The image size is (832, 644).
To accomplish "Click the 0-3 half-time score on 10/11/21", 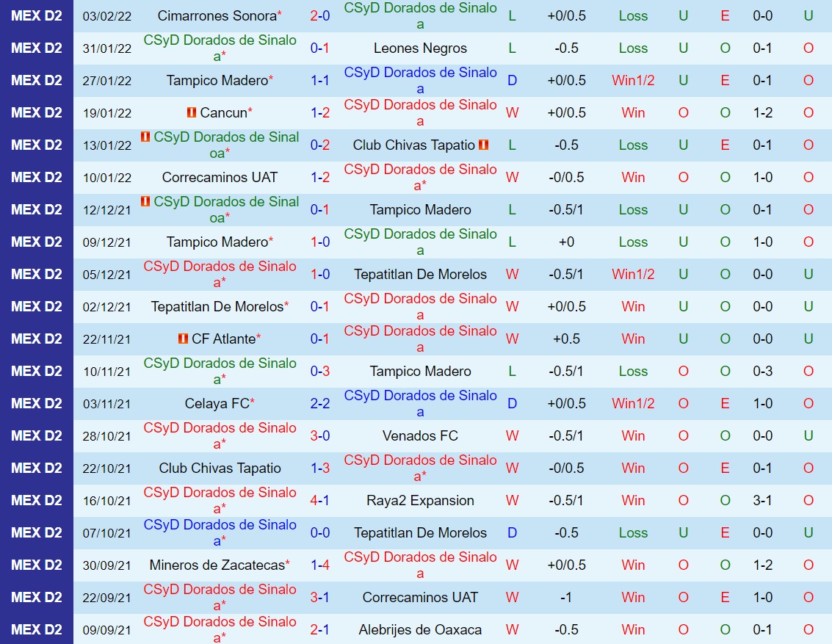I will 762,372.
